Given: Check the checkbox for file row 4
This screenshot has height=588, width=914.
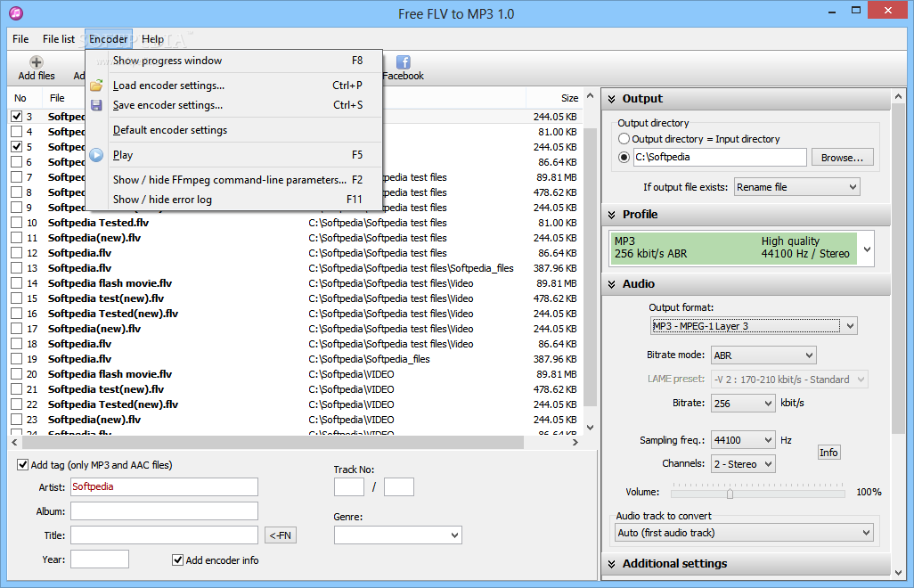Looking at the screenshot, I should click(x=16, y=132).
